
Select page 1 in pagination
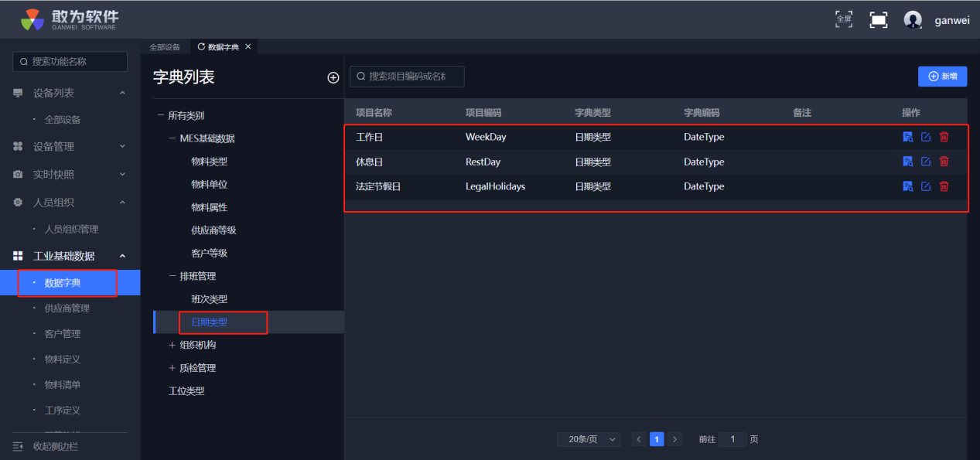[657, 439]
